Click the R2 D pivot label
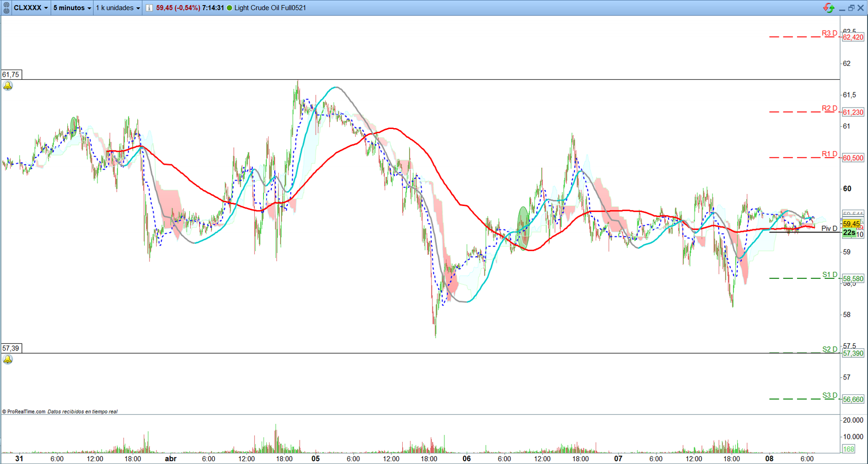868x464 pixels. (x=829, y=108)
